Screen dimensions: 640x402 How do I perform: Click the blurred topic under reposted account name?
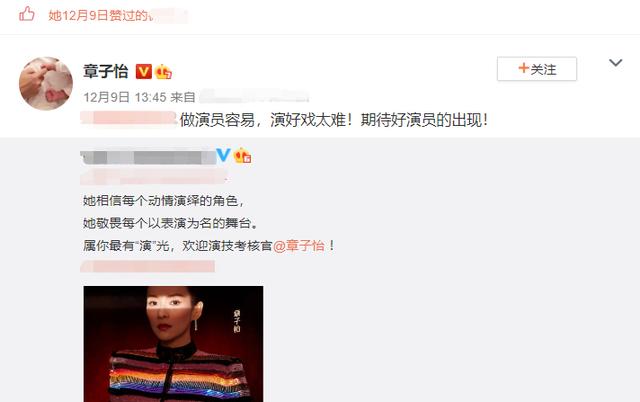[153, 177]
